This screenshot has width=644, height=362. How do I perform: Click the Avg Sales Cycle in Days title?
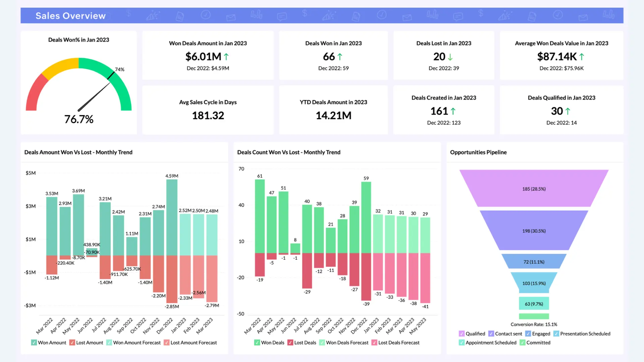pyautogui.click(x=208, y=102)
